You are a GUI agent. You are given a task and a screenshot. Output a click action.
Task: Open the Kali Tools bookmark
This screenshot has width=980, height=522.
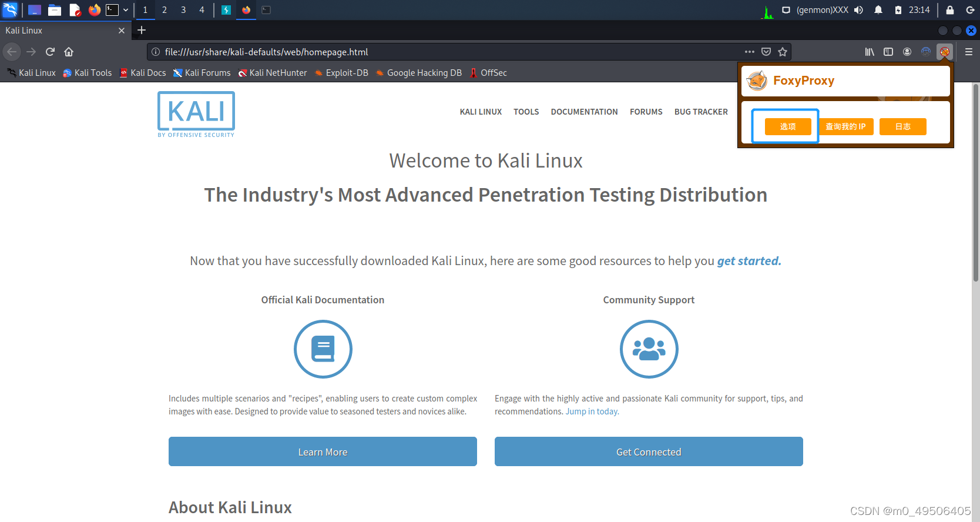coord(87,73)
